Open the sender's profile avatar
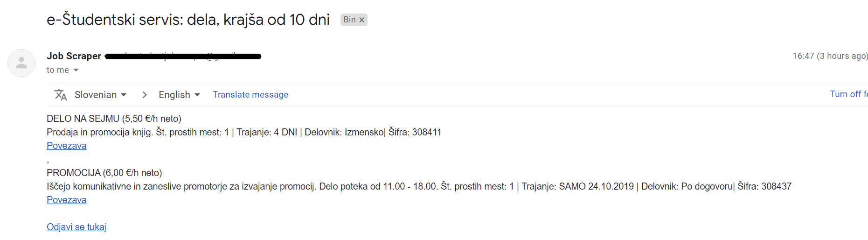The width and height of the screenshot is (868, 240). pos(21,63)
